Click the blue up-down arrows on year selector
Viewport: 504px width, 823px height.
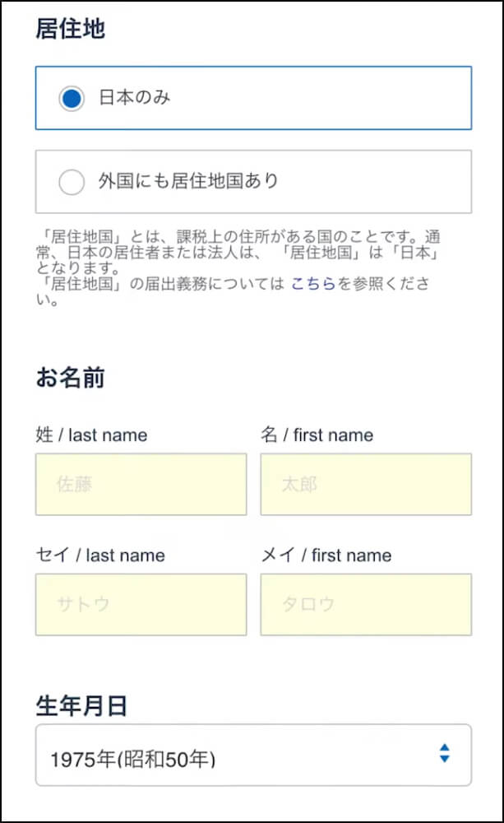click(x=444, y=753)
